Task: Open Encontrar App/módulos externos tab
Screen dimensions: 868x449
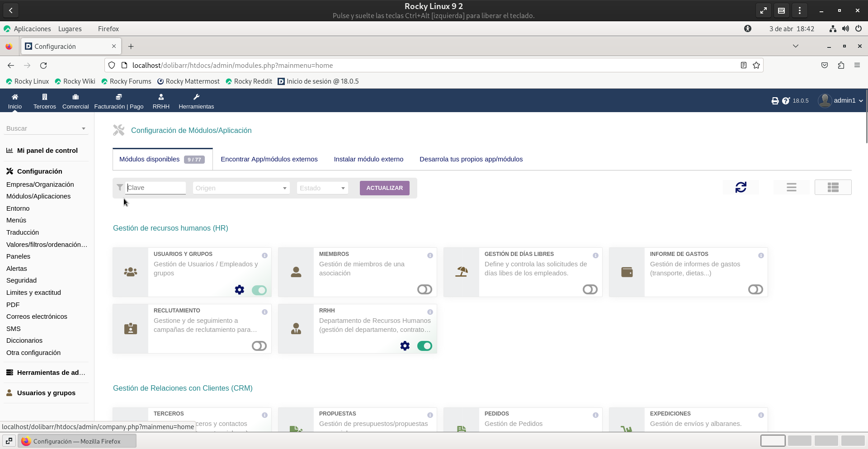Action: click(x=269, y=159)
